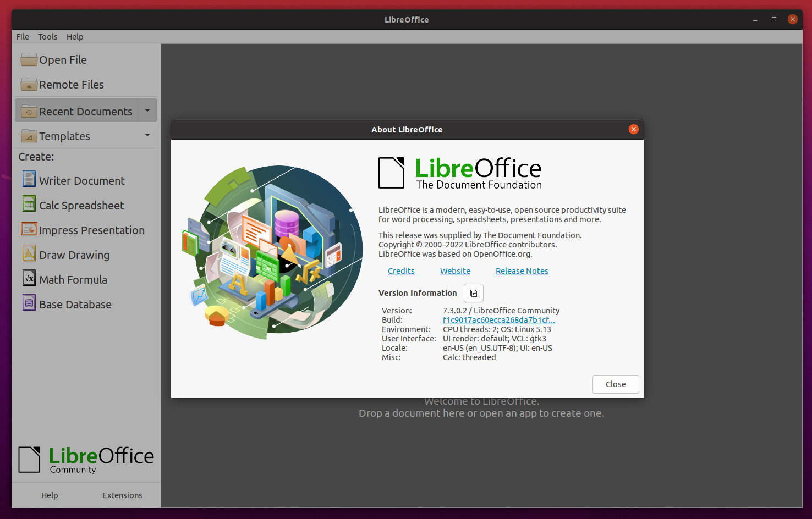Close the main LibreOffice window
The width and height of the screenshot is (812, 519).
coord(793,19)
